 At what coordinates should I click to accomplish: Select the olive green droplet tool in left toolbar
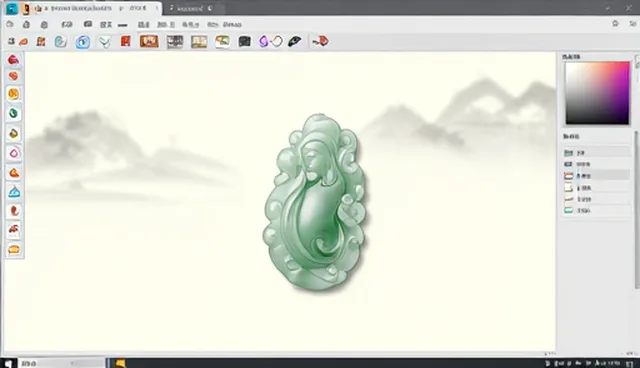click(x=13, y=133)
